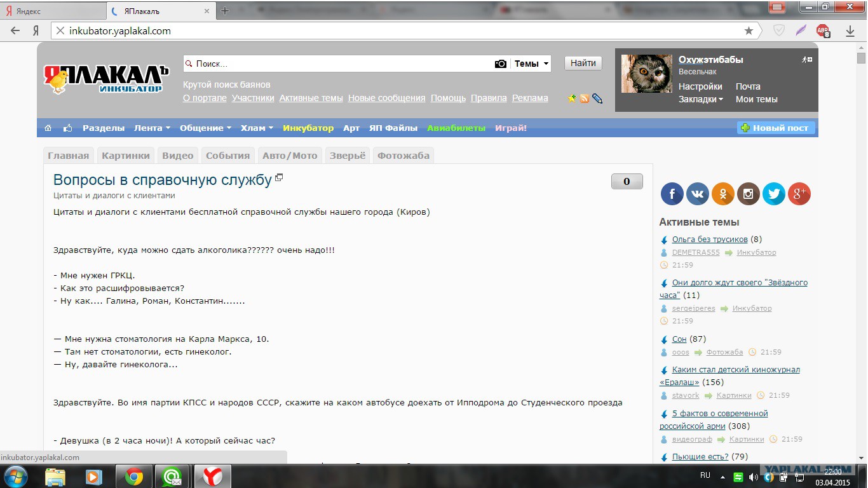Open the Ольга без трусиков topic
Viewport: 868px width, 488px height.
(710, 240)
